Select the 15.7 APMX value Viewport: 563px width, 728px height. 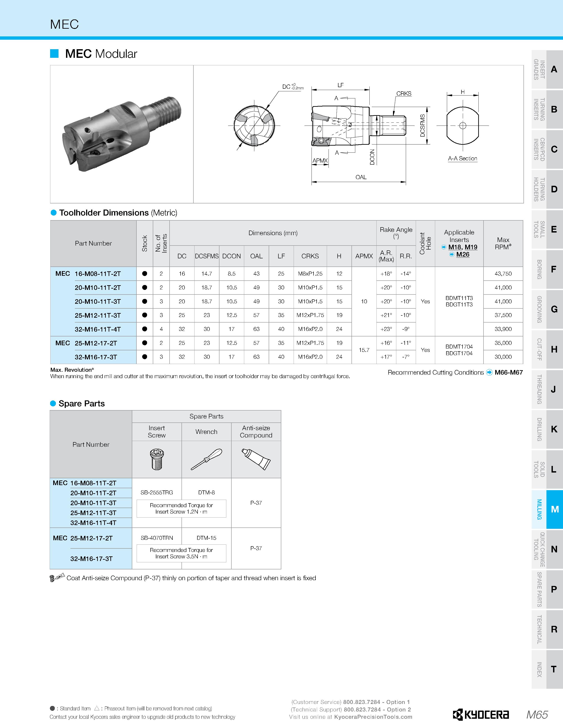(364, 350)
